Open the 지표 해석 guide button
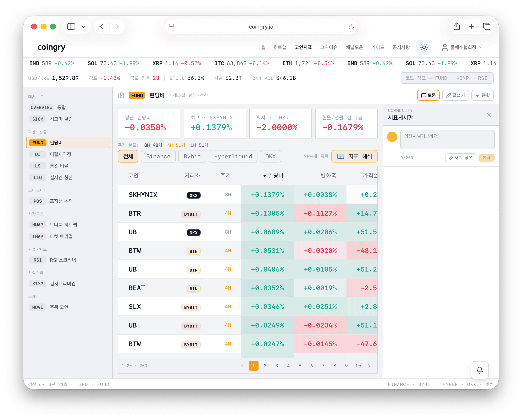The width and height of the screenshot is (522, 420). (354, 156)
